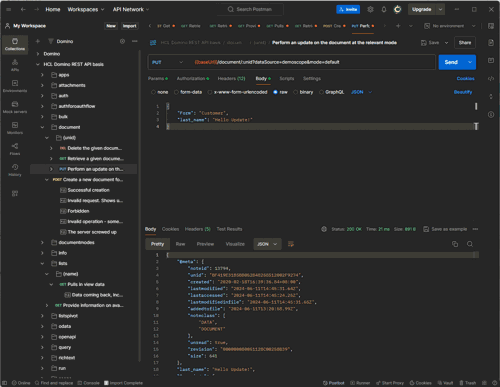The width and height of the screenshot is (500, 387).
Task: Open the settings gear icon in header
Action: click(370, 9)
